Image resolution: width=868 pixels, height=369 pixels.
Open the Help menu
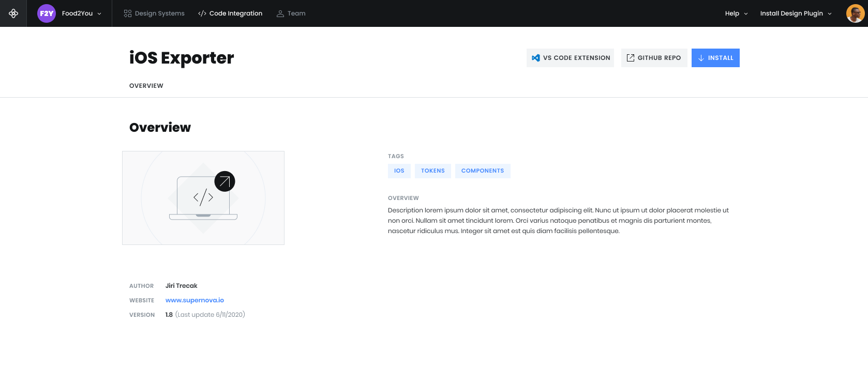732,13
